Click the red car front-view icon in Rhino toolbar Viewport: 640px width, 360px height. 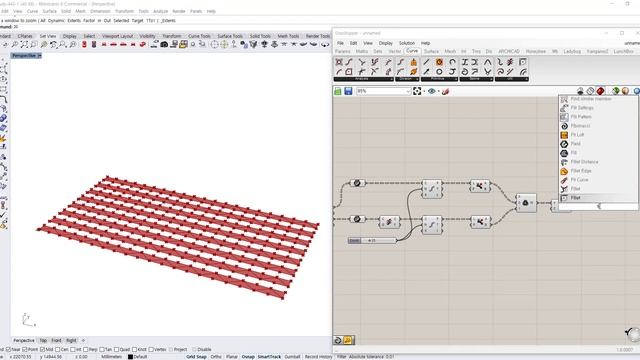click(104, 44)
